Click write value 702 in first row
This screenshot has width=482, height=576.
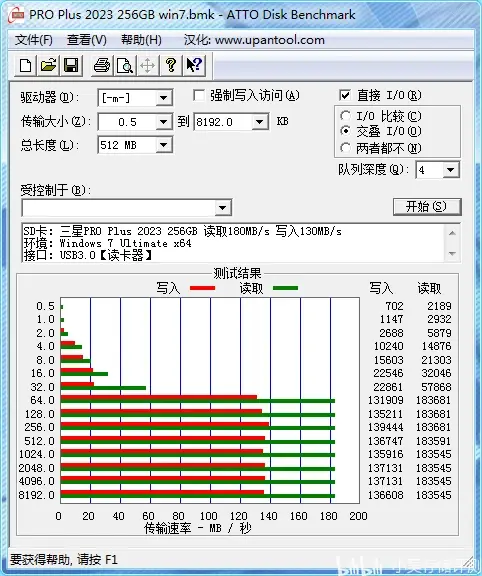tap(394, 306)
